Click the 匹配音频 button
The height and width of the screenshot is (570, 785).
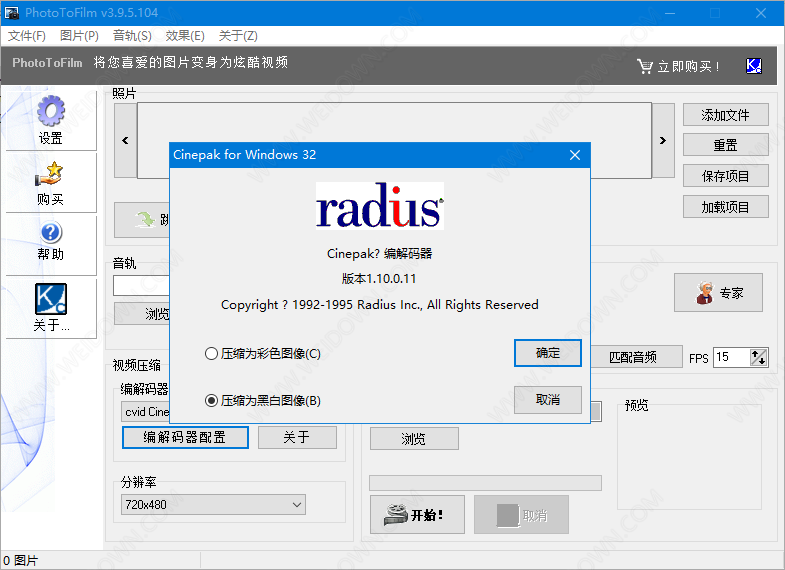[636, 357]
